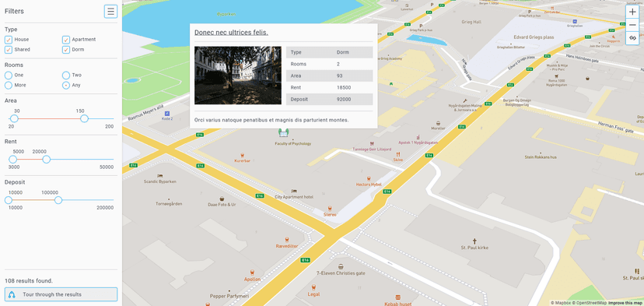Zoom out on the map
The height and width of the screenshot is (306, 644).
pos(632,25)
